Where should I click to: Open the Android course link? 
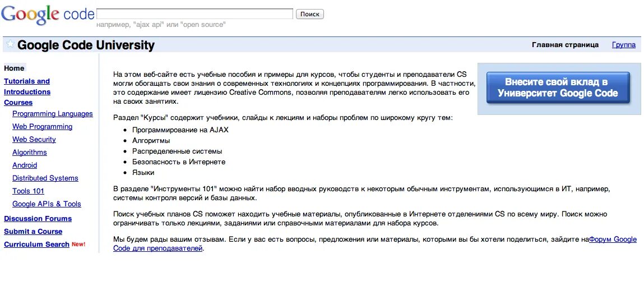[x=25, y=165]
